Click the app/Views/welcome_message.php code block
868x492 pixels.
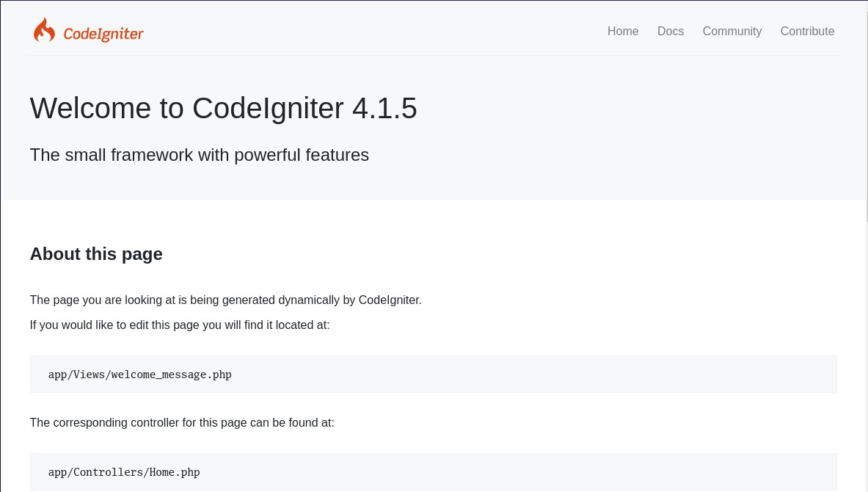coord(433,375)
